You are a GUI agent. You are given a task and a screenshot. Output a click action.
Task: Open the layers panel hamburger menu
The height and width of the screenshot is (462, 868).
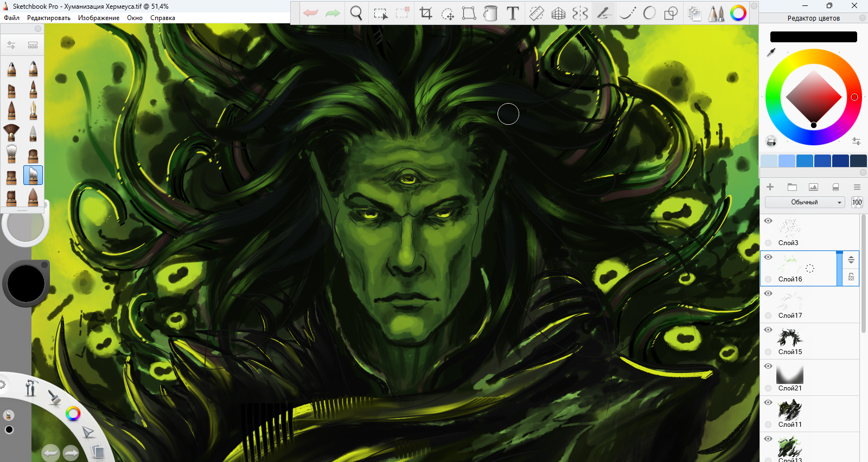(x=857, y=187)
